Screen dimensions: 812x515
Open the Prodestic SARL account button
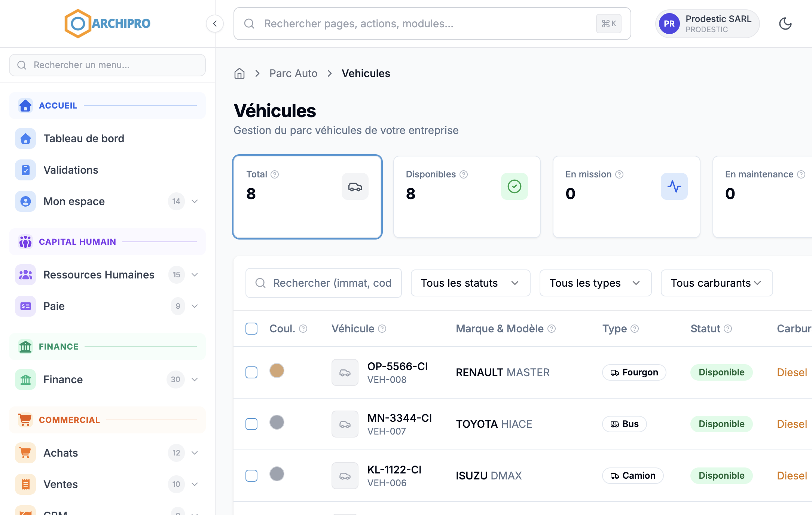[707, 24]
